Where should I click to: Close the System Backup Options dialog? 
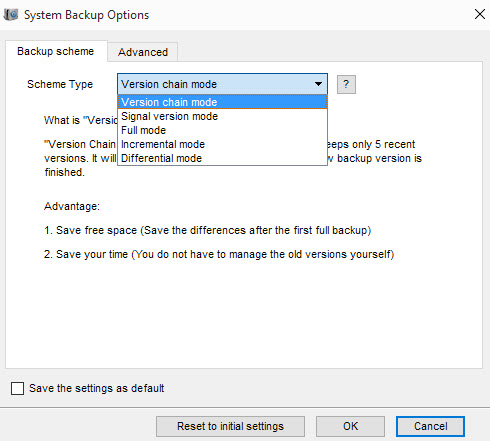tap(480, 14)
